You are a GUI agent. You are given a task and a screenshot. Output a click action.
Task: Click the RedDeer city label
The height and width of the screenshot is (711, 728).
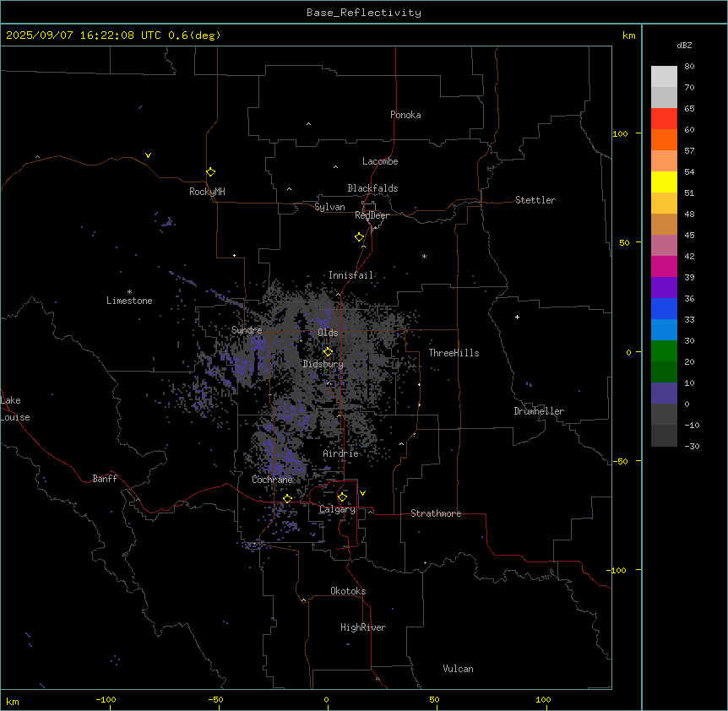point(372,215)
